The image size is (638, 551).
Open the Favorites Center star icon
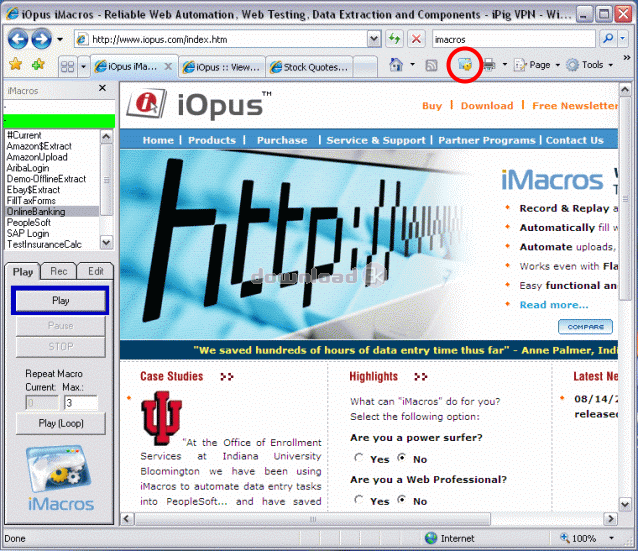[15, 65]
